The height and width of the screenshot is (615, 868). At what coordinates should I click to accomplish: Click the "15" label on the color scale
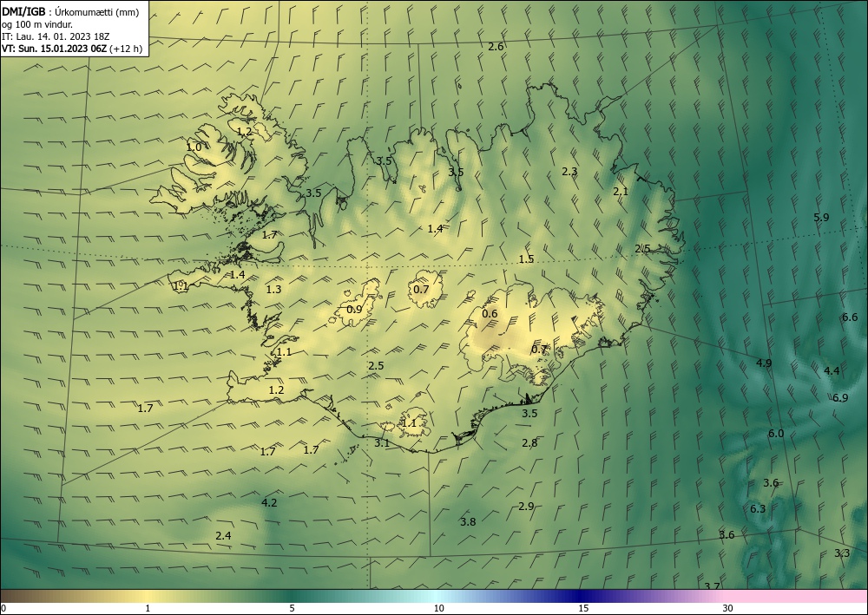point(583,608)
